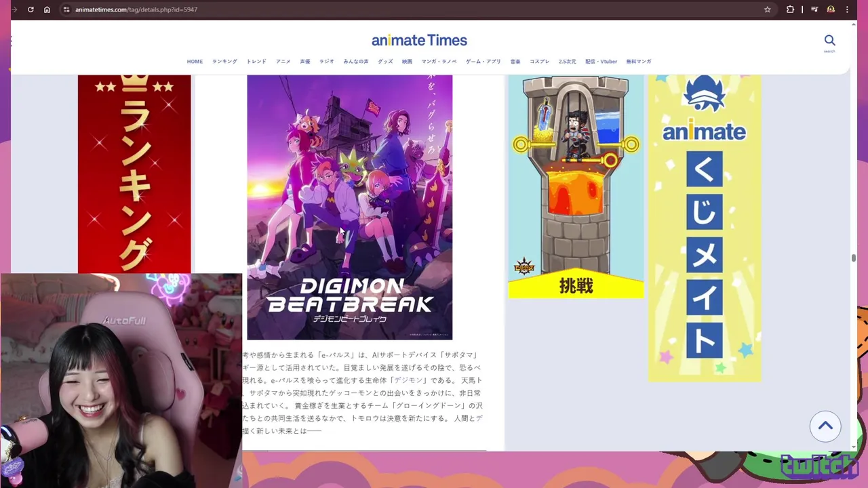Open the コスプレ nav item
Image resolution: width=868 pixels, height=488 pixels.
click(x=540, y=62)
